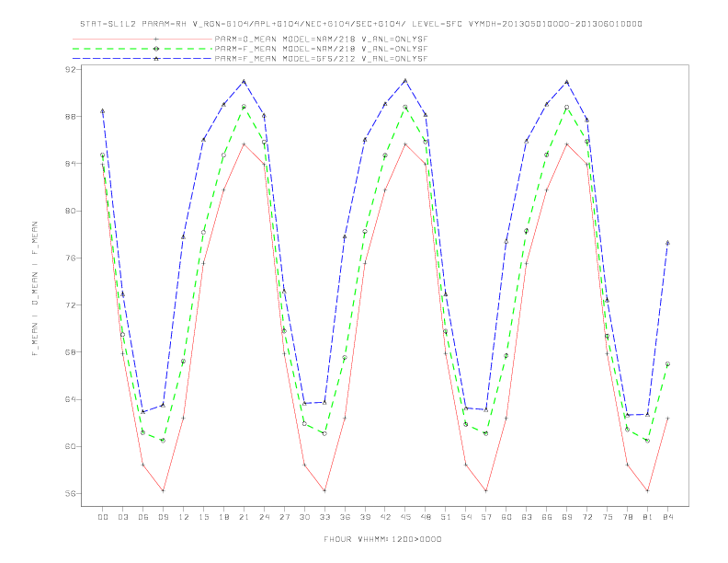Viewport: 728px width, 563px height.
Task: Click the x-axis tick label 30
Action: click(304, 517)
